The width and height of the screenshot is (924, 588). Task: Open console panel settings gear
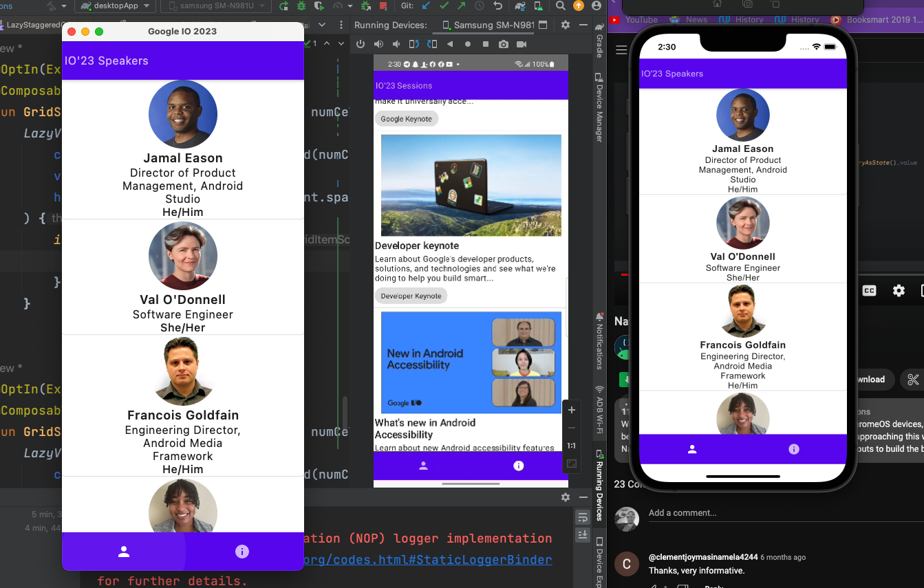tap(566, 497)
